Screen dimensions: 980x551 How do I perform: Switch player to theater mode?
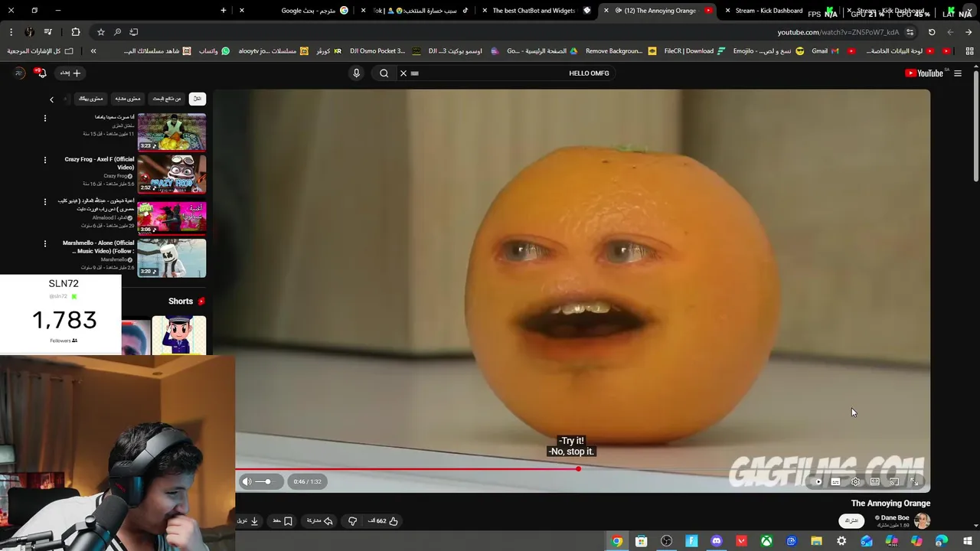[x=874, y=481]
